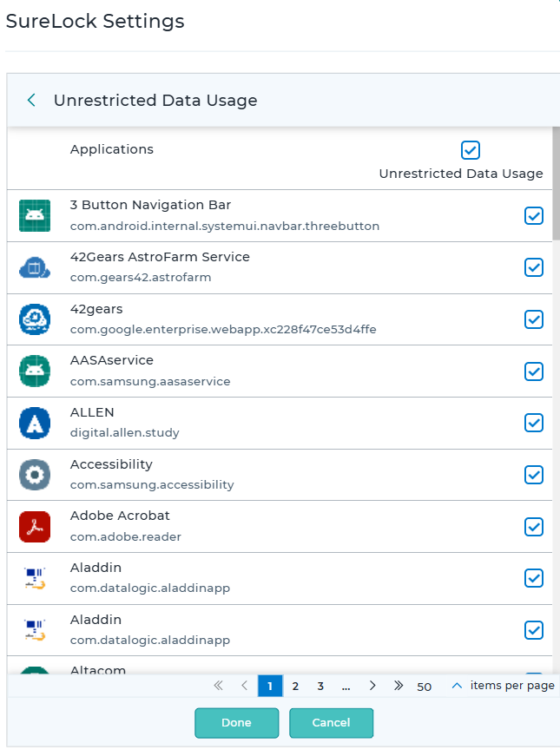Go to the next page arrow
This screenshot has height=756, width=560.
click(x=372, y=686)
